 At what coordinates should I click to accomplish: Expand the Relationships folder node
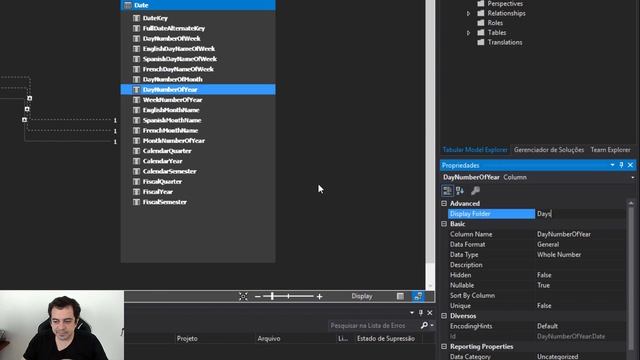(469, 13)
